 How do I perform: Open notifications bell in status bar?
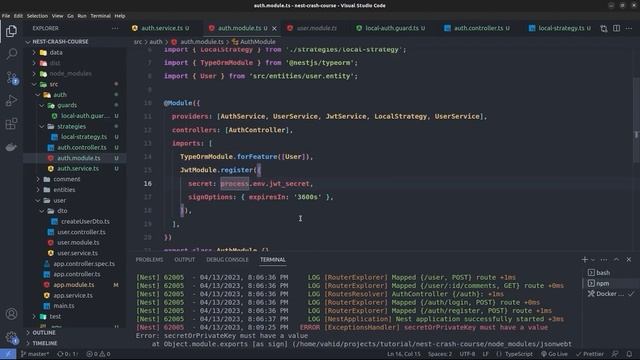(x=629, y=354)
